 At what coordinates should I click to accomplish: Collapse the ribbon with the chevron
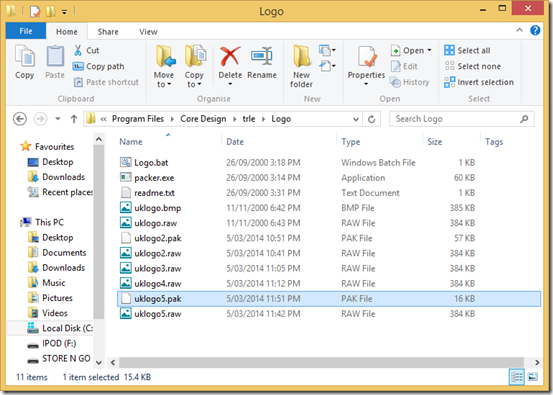click(519, 30)
